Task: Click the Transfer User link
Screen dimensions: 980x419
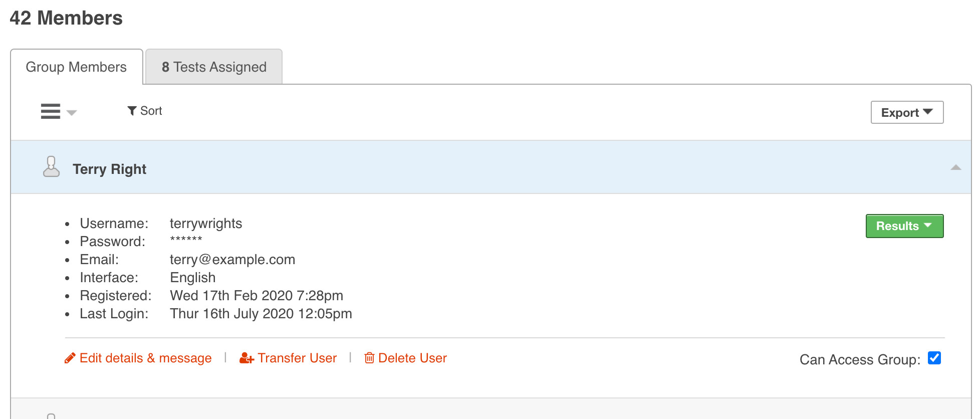Action: coord(297,358)
